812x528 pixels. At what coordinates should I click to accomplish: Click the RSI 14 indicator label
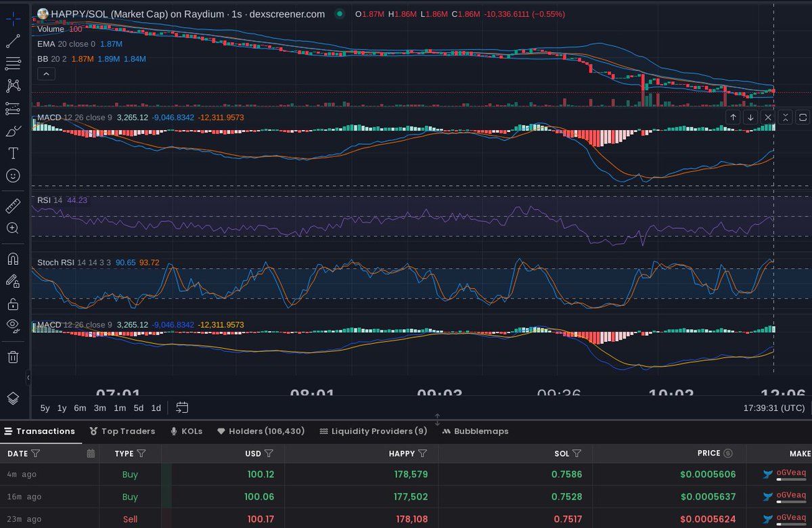[50, 200]
